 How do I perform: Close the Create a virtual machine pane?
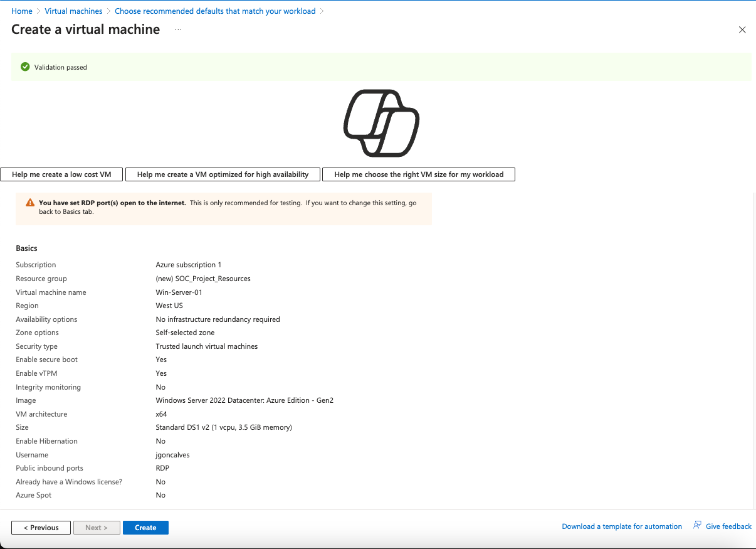[x=742, y=29]
